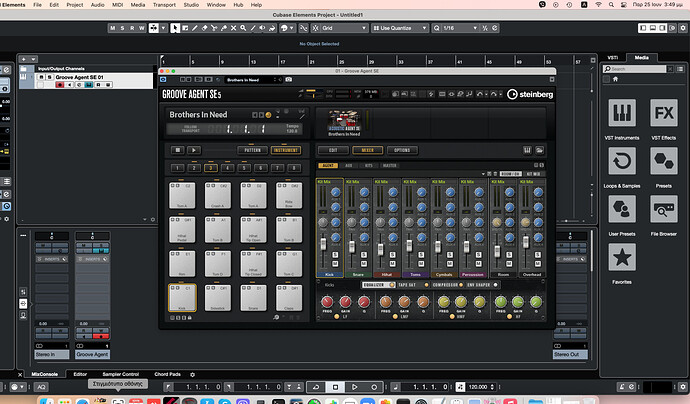This screenshot has width=690, height=404.
Task: Click the red LF FREQ knob
Action: pyautogui.click(x=327, y=302)
